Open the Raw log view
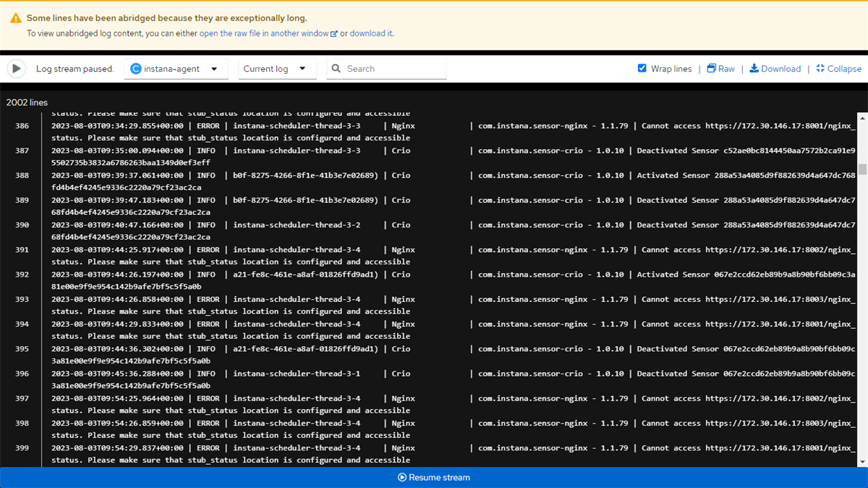Image resolution: width=868 pixels, height=488 pixels. tap(720, 69)
